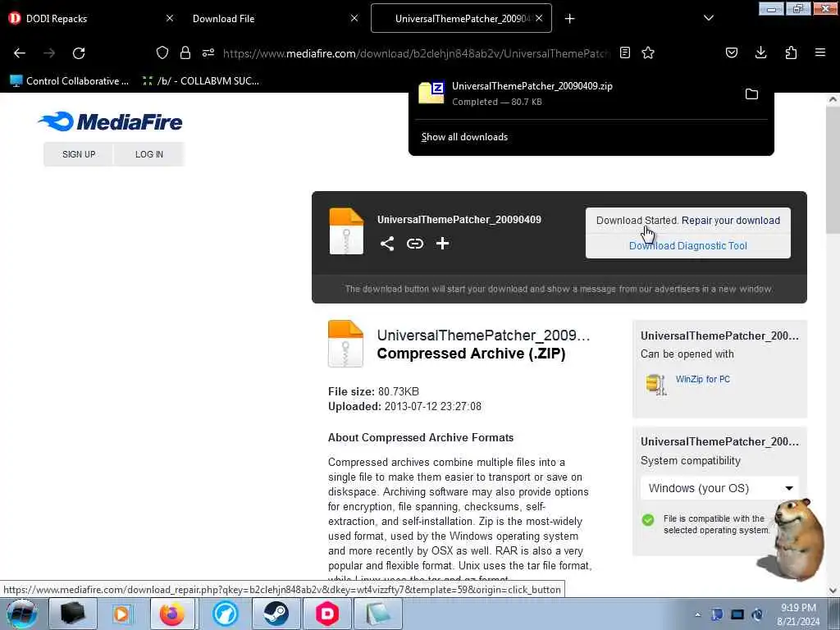Open the black folder taskbar icon
Screen dimensions: 840x630
[72, 614]
